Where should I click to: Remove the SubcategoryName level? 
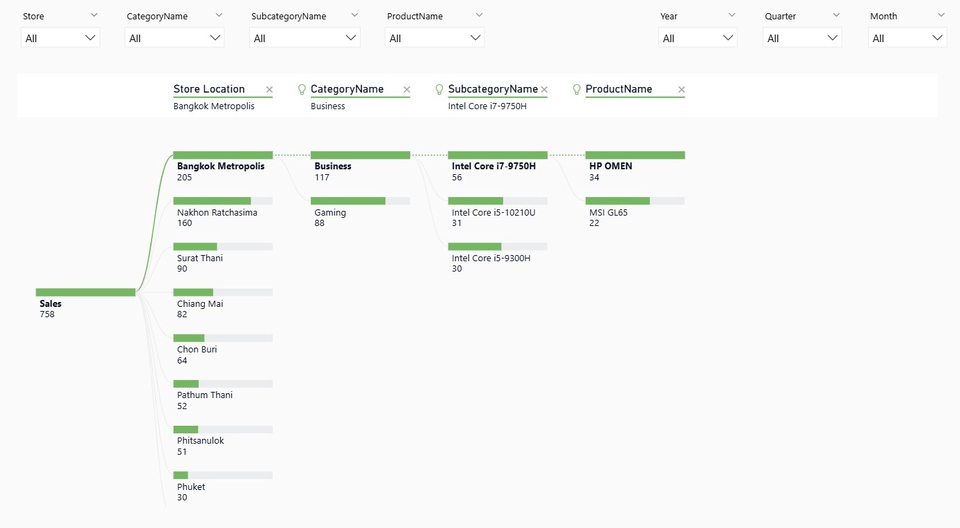pos(544,90)
